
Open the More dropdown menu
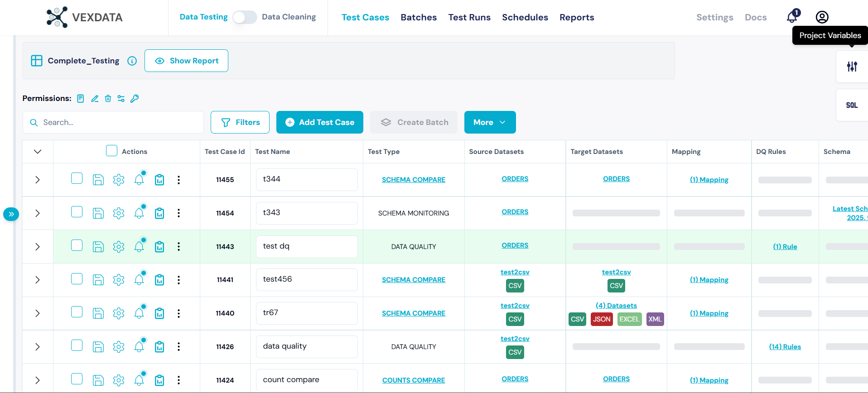click(x=489, y=122)
